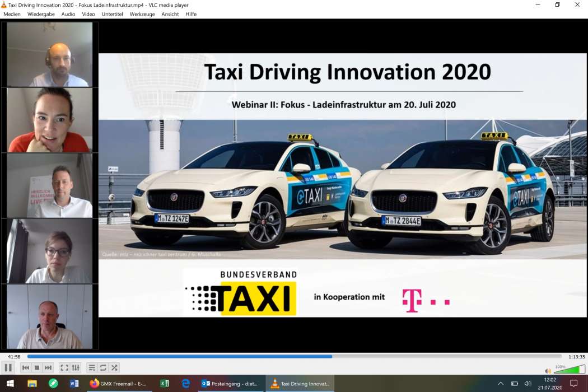The image size is (588, 392).
Task: Toggle loop repeat mode
Action: tap(103, 367)
